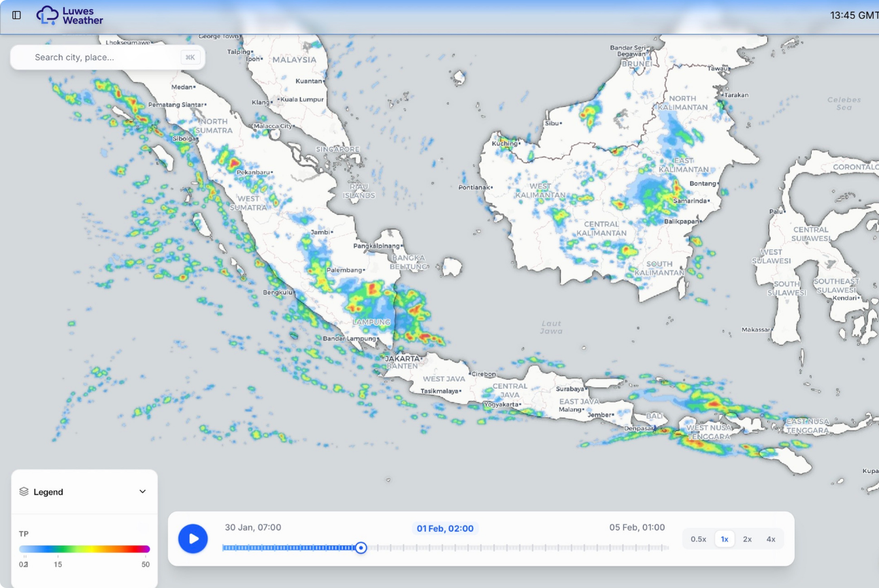The width and height of the screenshot is (879, 588).
Task: Click the Pekanbaru city label
Action: [x=254, y=172]
